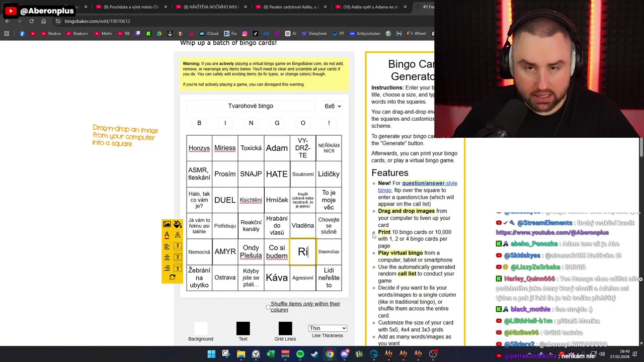Select the HATE bingo square
Screen dimensions: 644x362
pos(277,174)
